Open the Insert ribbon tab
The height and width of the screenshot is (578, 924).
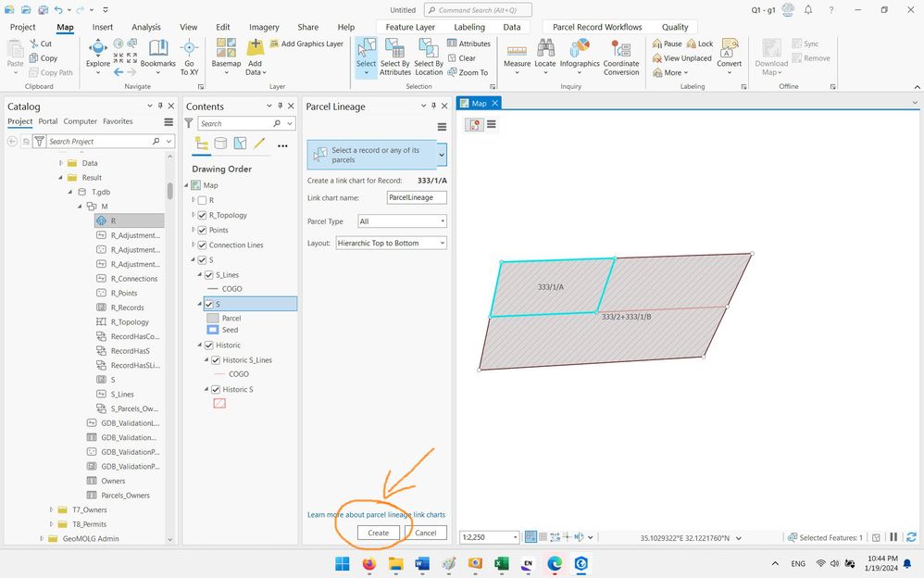pos(103,27)
